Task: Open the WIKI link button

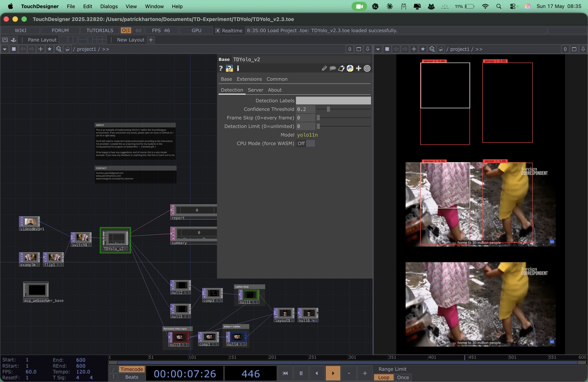Action: point(20,30)
